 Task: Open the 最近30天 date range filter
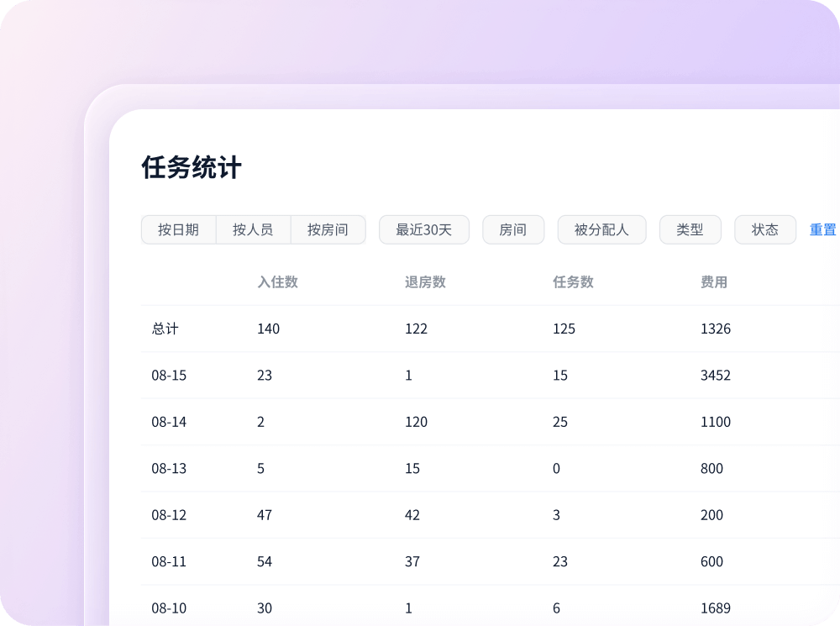(423, 229)
